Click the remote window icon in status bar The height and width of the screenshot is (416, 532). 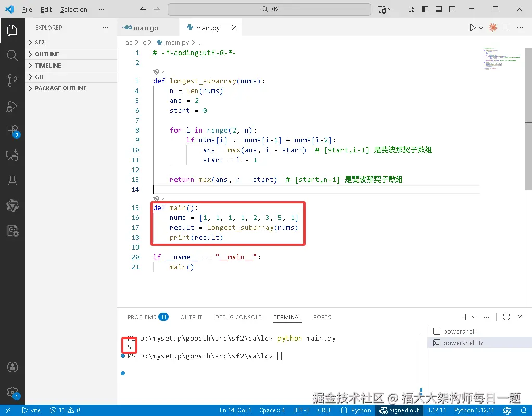pos(8,410)
